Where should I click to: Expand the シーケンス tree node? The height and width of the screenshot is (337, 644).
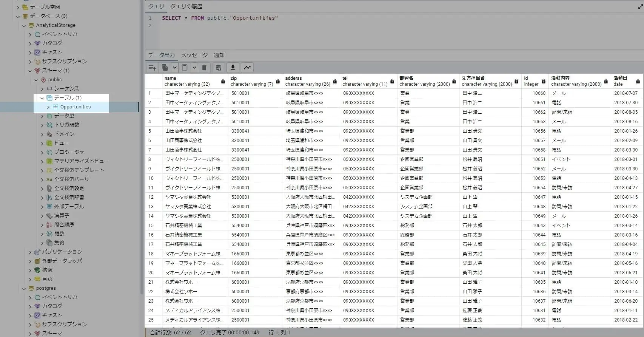click(42, 89)
